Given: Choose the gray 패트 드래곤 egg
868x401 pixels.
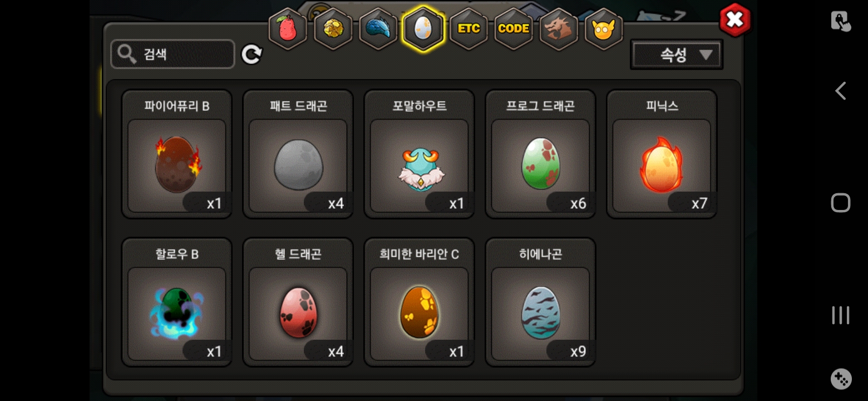Looking at the screenshot, I should click(298, 154).
